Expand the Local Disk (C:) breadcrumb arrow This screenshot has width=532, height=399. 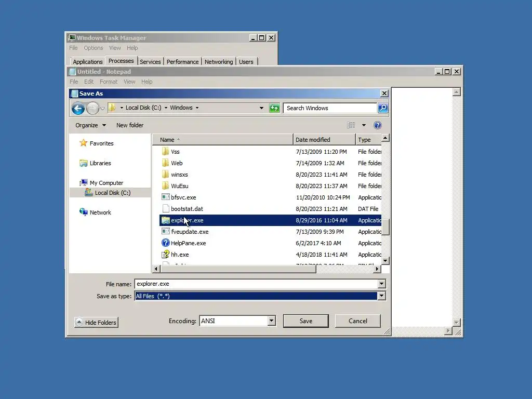point(166,108)
